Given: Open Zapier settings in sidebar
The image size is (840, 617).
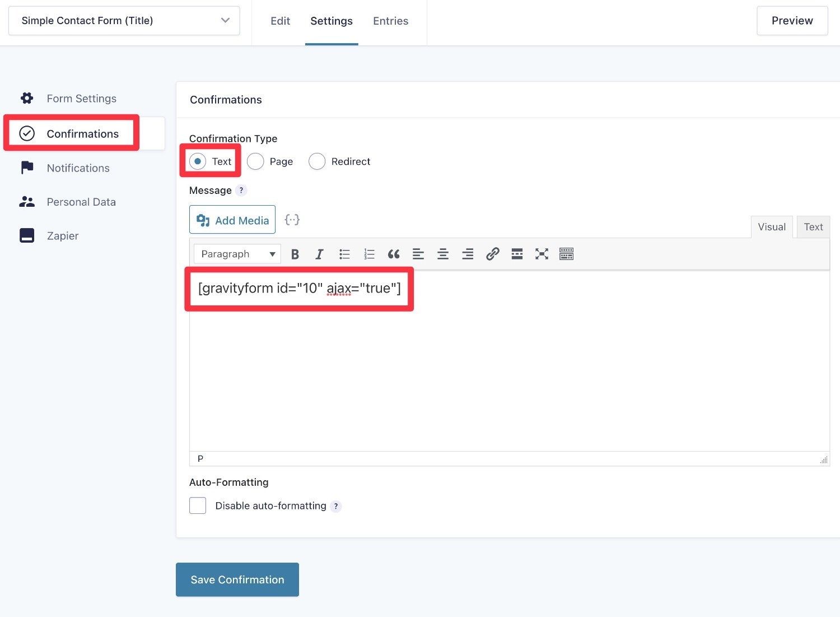Looking at the screenshot, I should pyautogui.click(x=63, y=236).
